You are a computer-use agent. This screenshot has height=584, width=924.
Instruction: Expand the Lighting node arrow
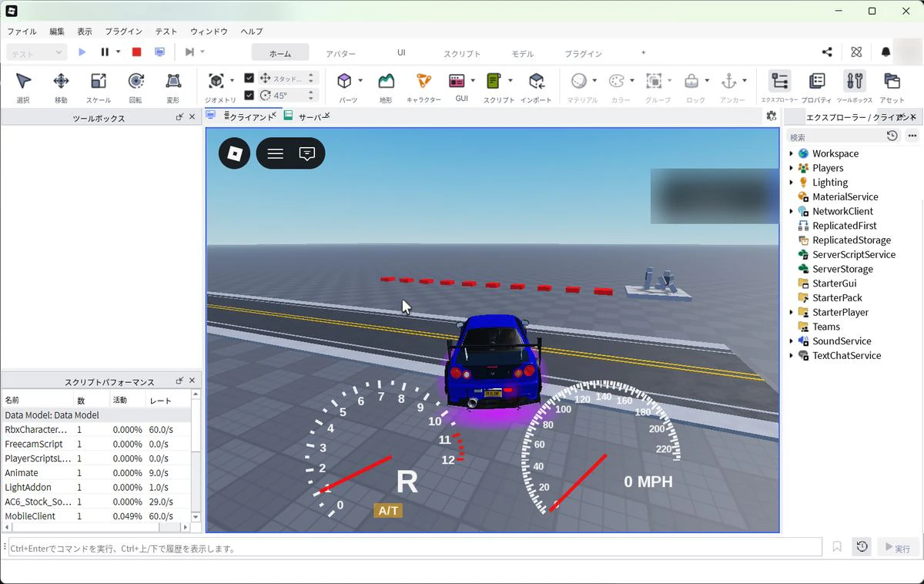[x=791, y=183]
